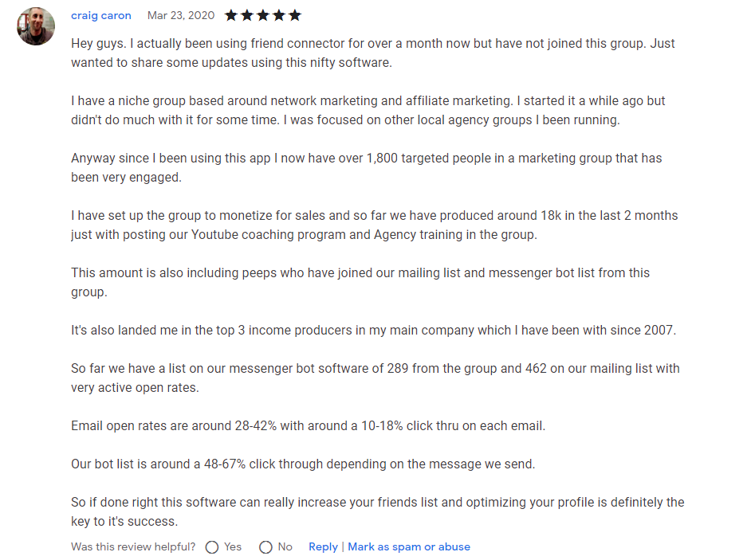751x560 pixels.
Task: Click the 'Was this review helpful?' label
Action: tap(133, 547)
